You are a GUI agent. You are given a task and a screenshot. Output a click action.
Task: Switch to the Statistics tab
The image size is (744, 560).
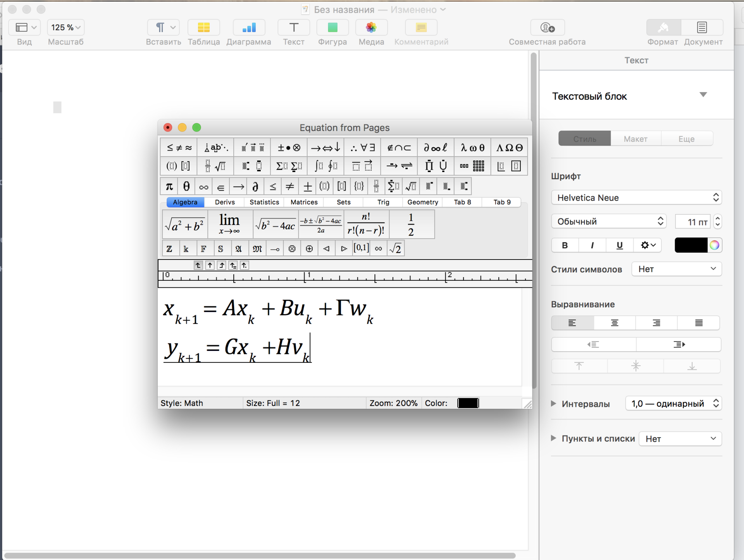[264, 202]
